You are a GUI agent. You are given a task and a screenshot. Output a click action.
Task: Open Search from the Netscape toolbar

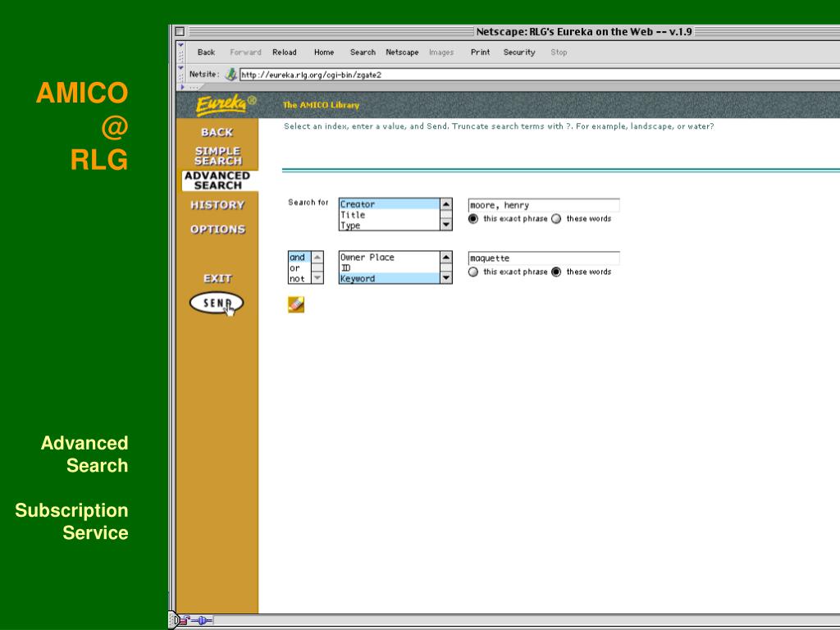point(363,52)
